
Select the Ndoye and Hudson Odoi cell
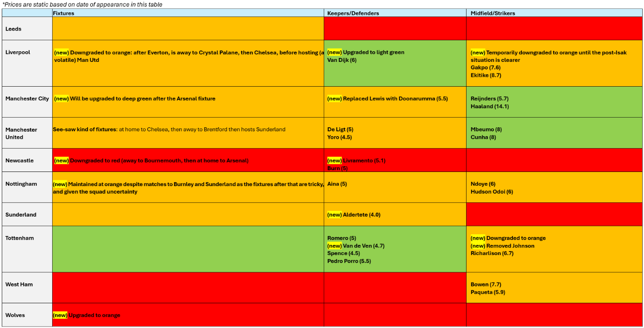tap(554, 187)
